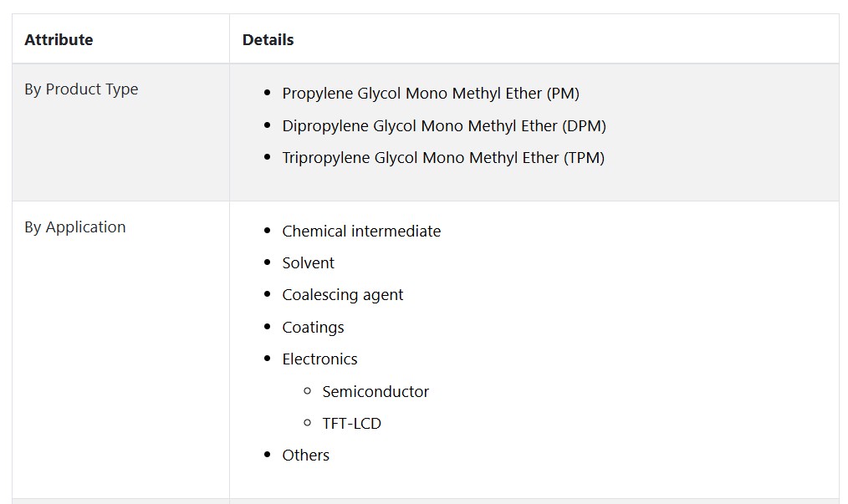Click the Coatings list item
This screenshot has height=504, width=848.
313,327
